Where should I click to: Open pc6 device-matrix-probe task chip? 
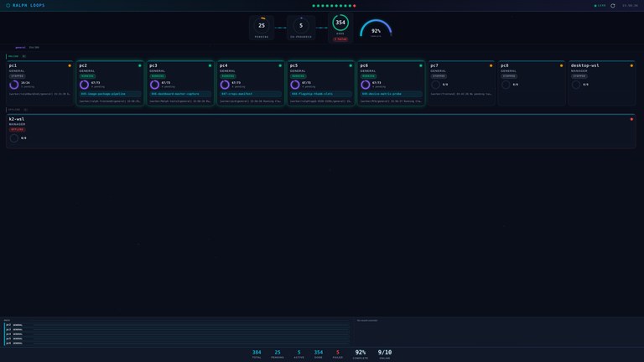[x=391, y=94]
